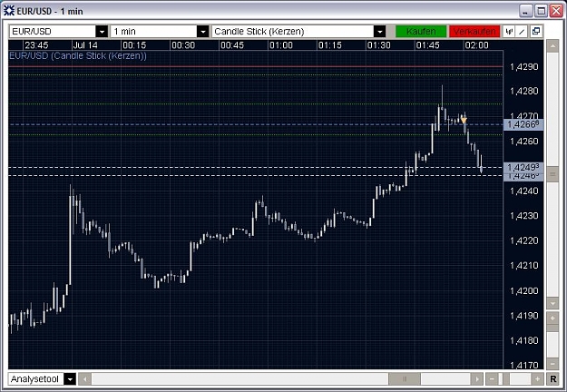Click the EUR/USD window title icon
Image resolution: width=567 pixels, height=392 pixels.
(x=9, y=11)
